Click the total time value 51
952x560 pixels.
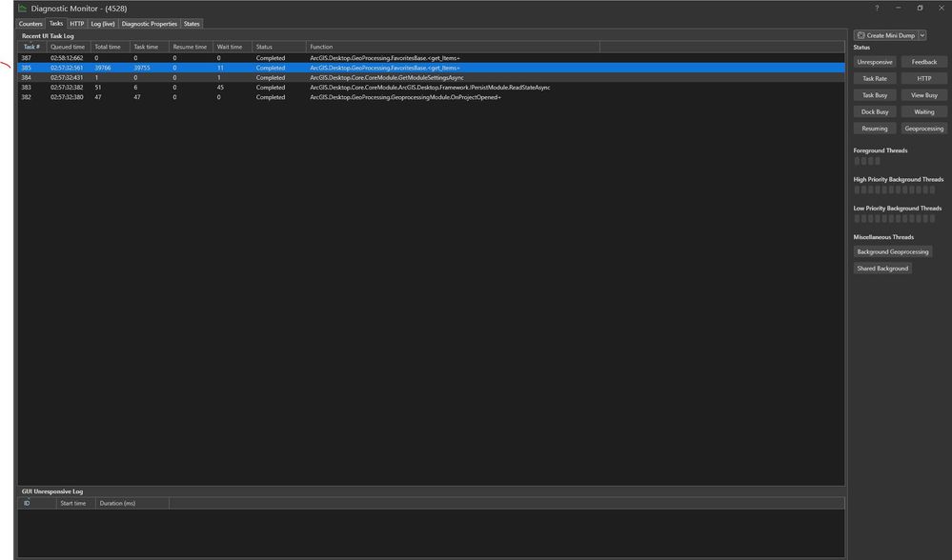click(98, 88)
